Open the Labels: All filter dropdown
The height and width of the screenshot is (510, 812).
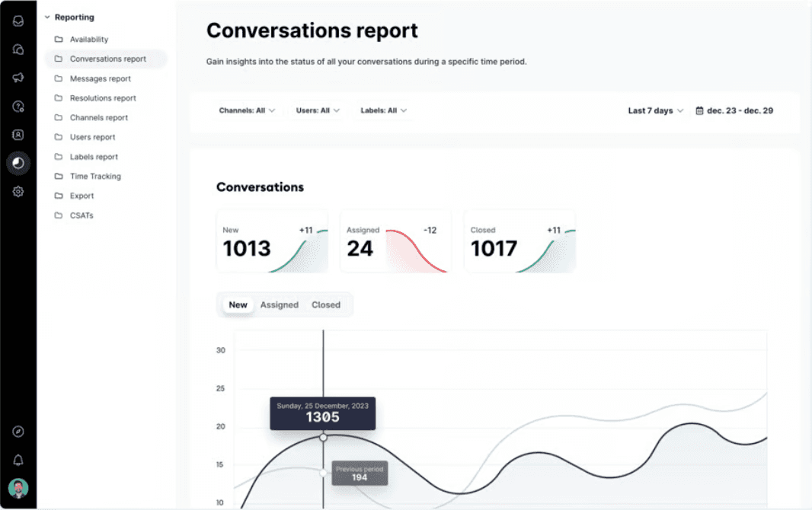tap(384, 110)
